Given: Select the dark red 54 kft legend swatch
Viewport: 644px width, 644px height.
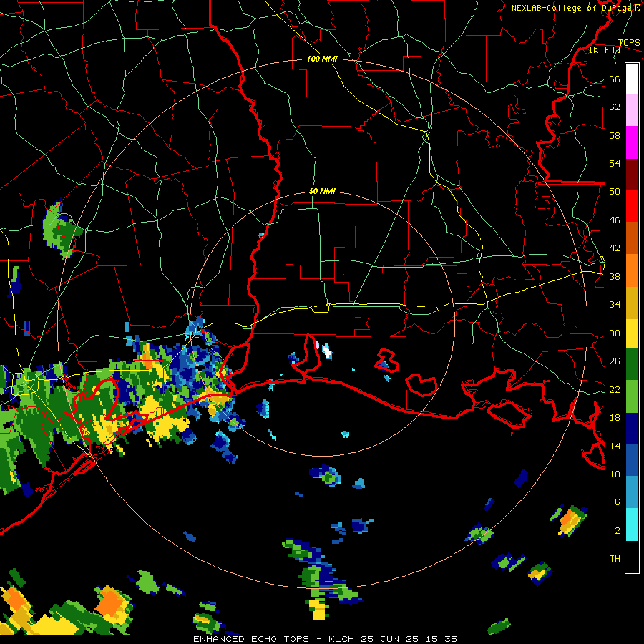Looking at the screenshot, I should (632, 174).
